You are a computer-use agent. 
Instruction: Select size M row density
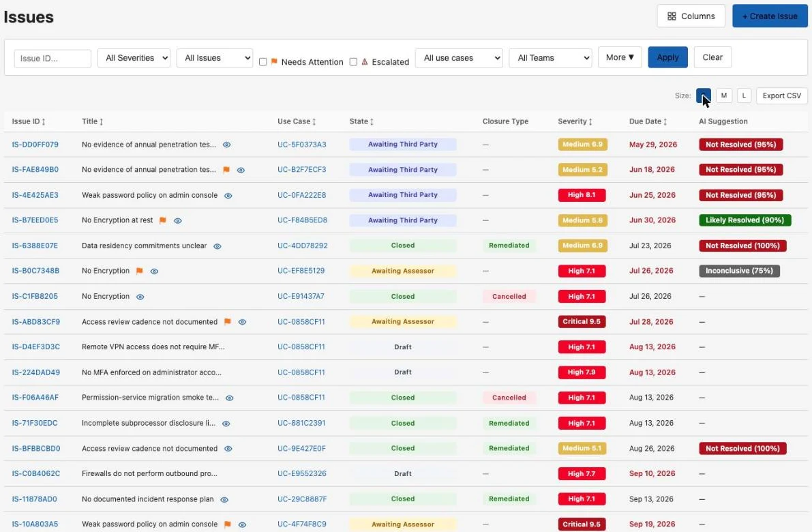coord(724,96)
